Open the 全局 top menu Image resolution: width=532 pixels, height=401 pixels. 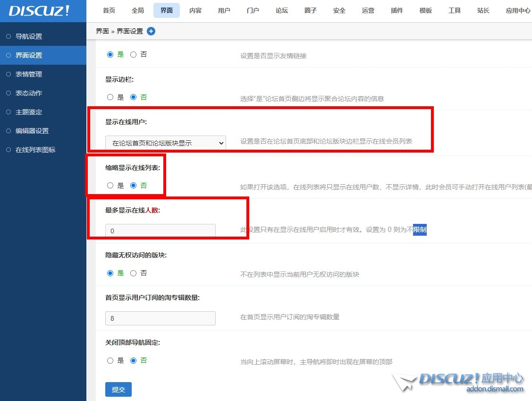click(138, 10)
